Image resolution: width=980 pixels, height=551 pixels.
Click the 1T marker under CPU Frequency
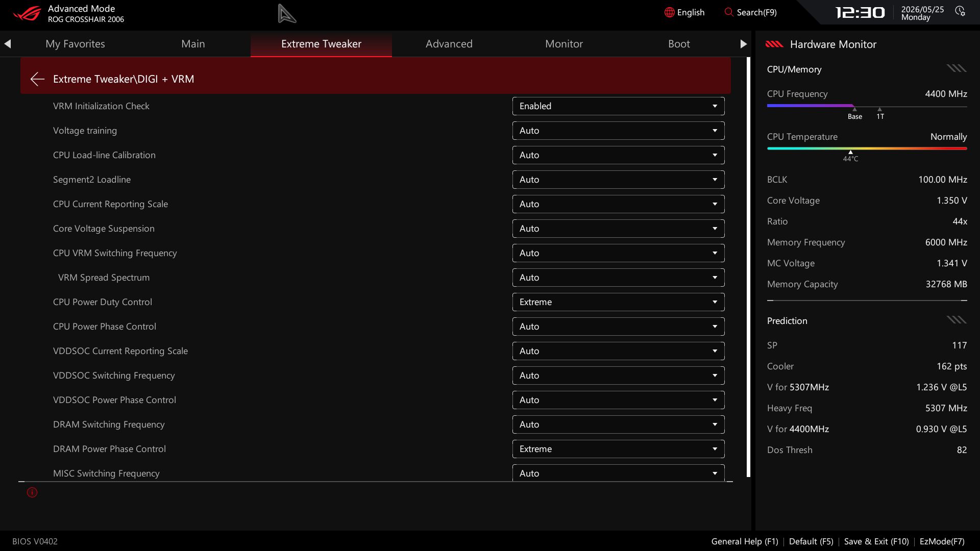880,114
